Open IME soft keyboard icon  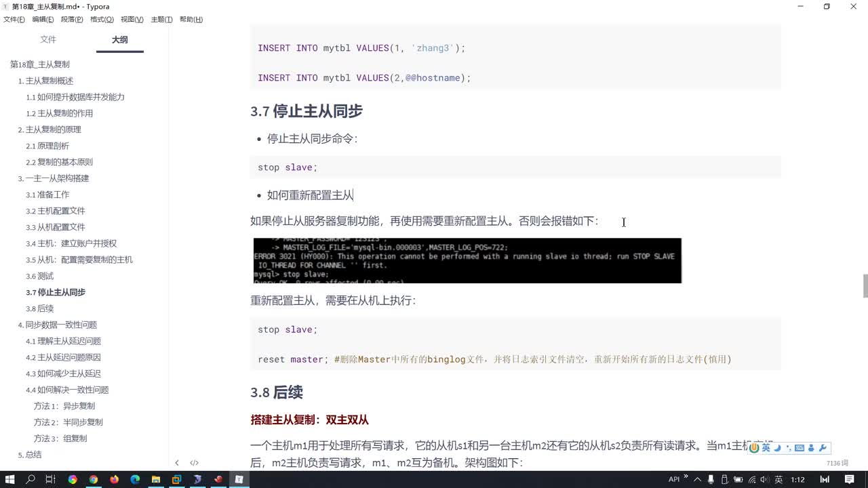click(x=800, y=448)
